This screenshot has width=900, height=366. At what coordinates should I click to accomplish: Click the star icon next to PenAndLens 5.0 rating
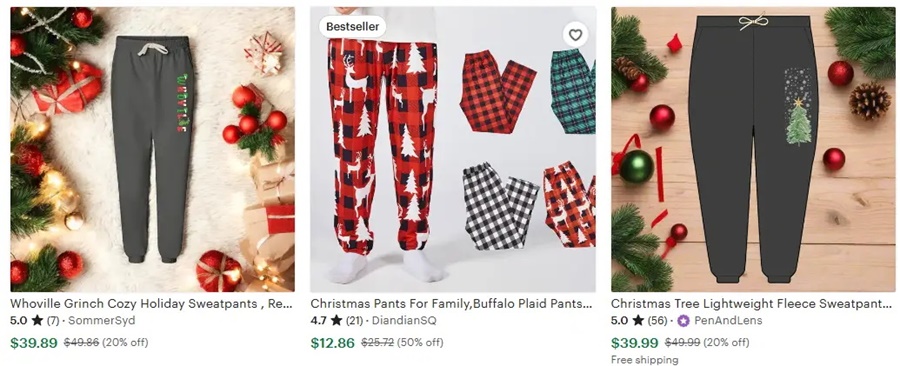pyautogui.click(x=638, y=321)
